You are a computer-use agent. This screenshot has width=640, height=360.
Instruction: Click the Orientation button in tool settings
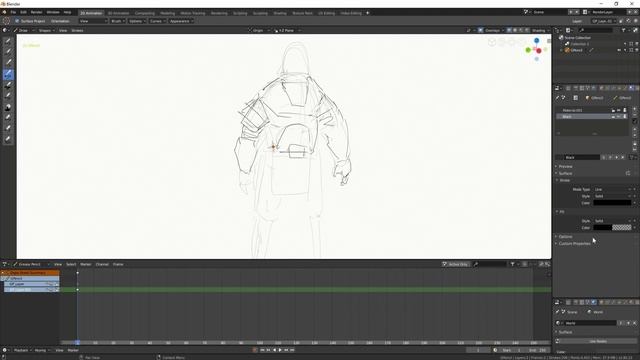point(60,21)
